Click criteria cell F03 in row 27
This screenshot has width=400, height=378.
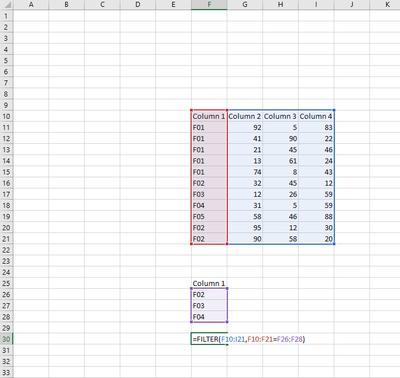[x=209, y=306]
